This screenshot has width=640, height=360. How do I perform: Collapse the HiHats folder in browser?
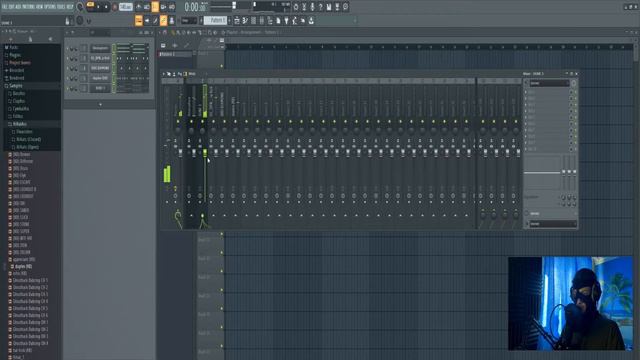click(x=20, y=124)
